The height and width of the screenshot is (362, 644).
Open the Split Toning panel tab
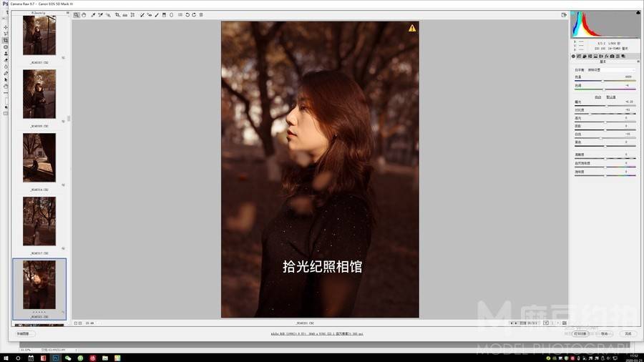[595, 57]
